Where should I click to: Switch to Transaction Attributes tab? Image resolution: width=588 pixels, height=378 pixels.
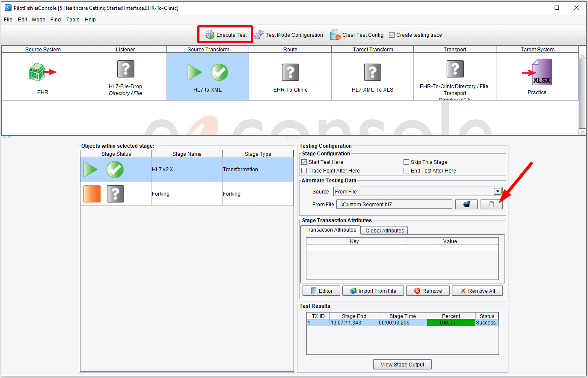point(331,230)
